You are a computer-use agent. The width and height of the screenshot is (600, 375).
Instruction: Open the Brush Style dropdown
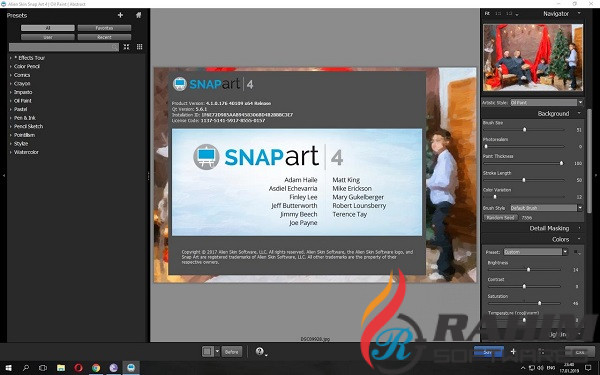(546, 208)
